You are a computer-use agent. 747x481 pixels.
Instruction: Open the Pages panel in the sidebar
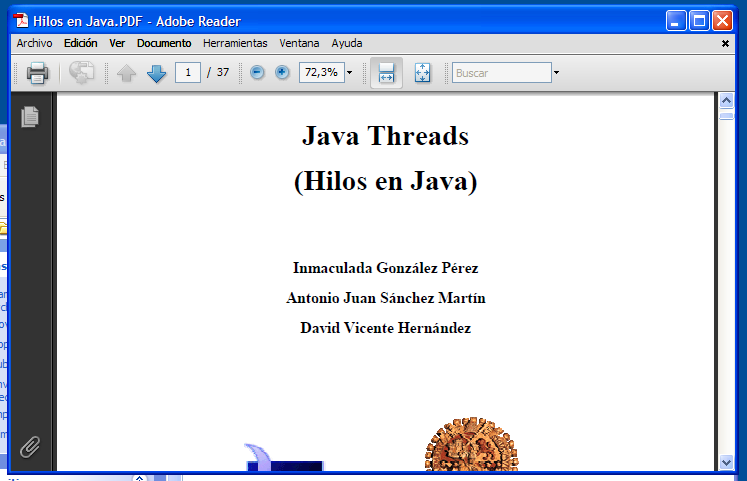point(30,117)
